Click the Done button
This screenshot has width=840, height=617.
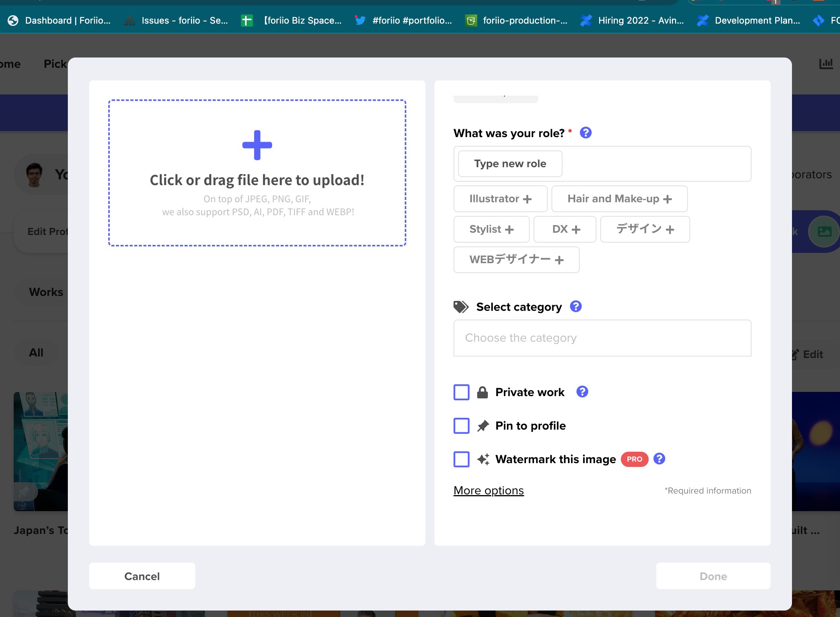click(713, 576)
